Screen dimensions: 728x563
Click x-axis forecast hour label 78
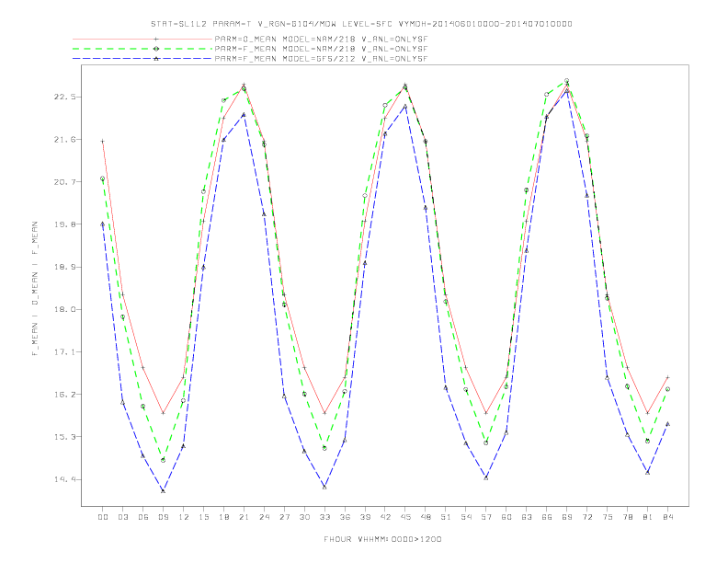tap(627, 517)
